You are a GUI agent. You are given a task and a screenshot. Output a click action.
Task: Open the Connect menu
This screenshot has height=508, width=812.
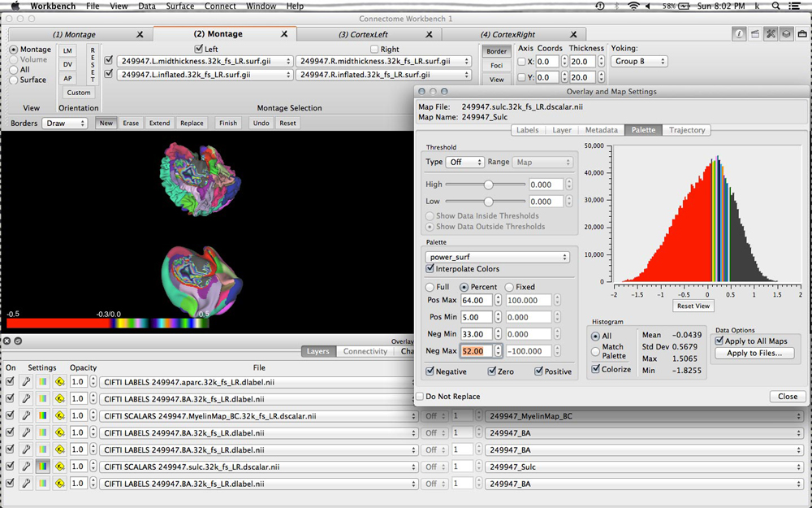click(220, 7)
